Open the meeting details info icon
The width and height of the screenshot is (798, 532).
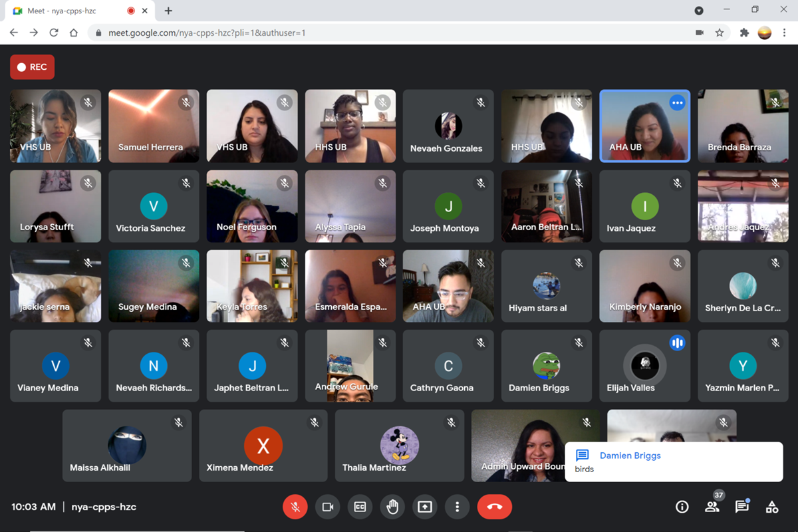coord(682,507)
